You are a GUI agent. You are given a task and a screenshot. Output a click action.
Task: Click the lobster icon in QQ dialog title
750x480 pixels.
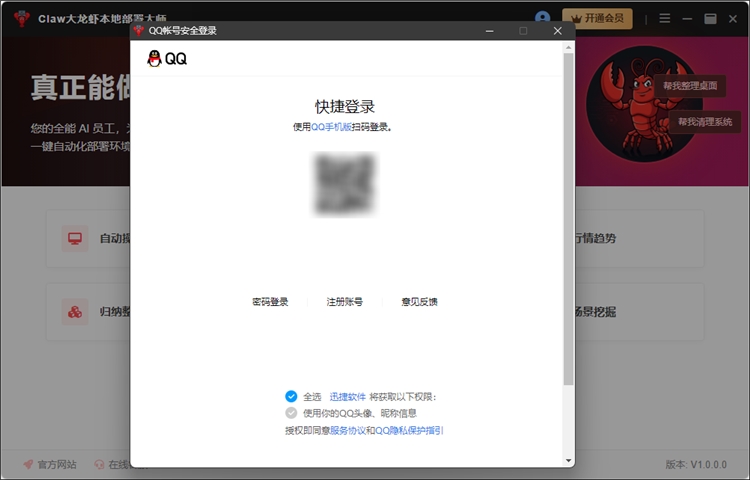click(x=139, y=31)
